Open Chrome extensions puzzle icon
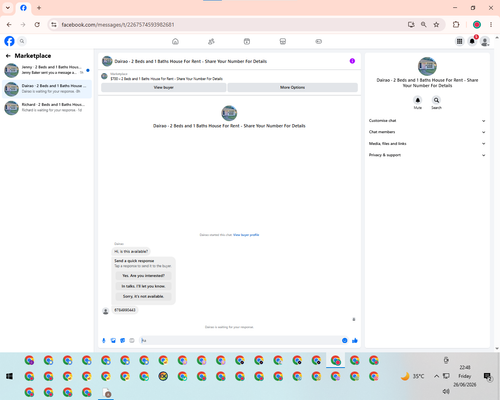Image resolution: width=500 pixels, height=400 pixels. click(456, 25)
